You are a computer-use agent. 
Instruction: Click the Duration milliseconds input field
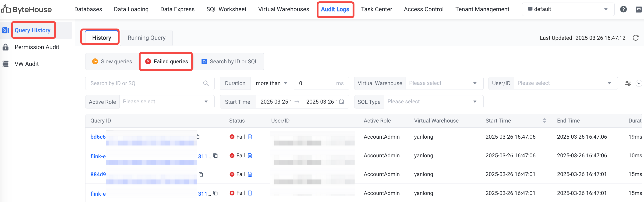coord(316,83)
